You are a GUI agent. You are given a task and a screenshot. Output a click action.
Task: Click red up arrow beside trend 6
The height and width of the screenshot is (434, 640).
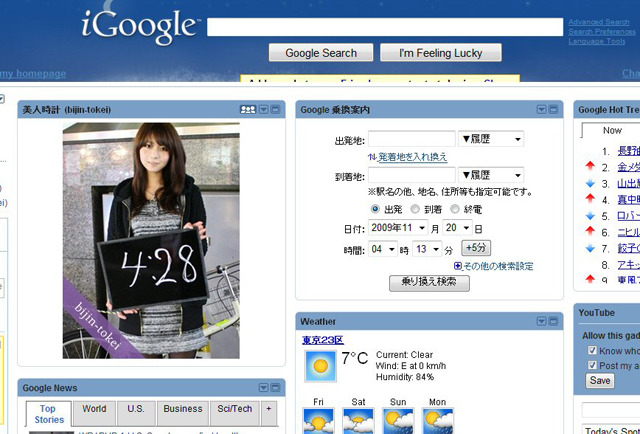click(590, 231)
